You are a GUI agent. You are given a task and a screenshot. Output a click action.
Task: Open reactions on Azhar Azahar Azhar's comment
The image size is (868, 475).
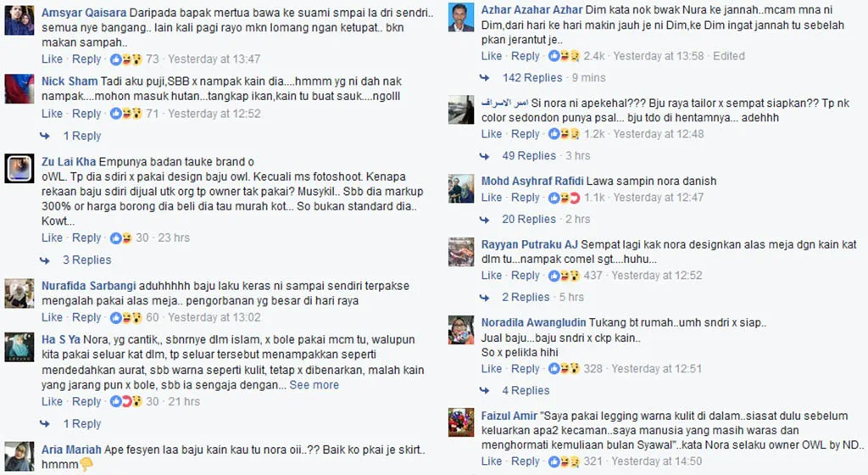[x=564, y=56]
